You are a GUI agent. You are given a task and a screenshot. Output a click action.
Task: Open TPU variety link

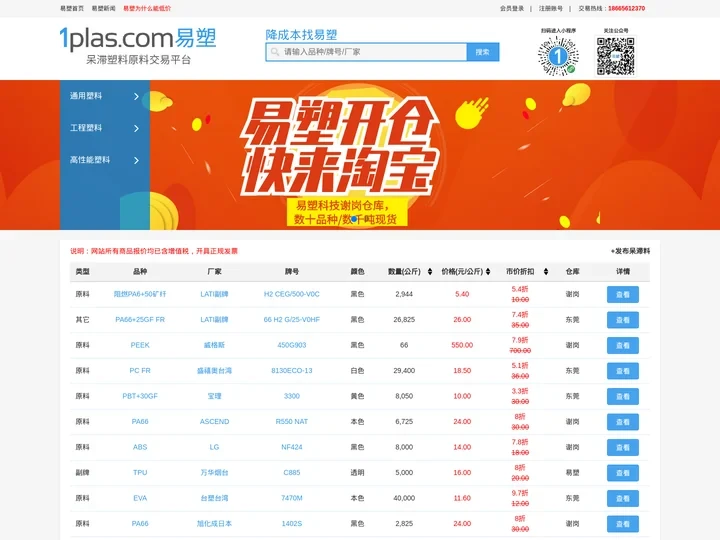[x=140, y=472]
